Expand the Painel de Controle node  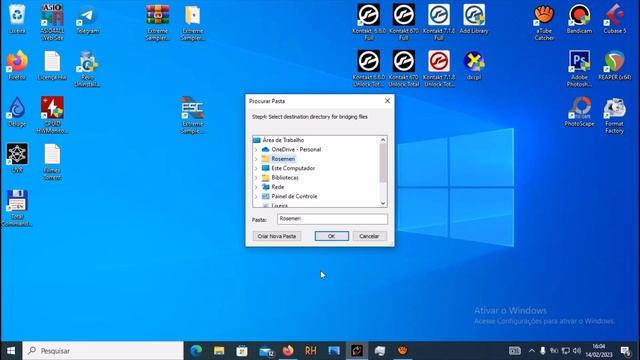(256, 196)
